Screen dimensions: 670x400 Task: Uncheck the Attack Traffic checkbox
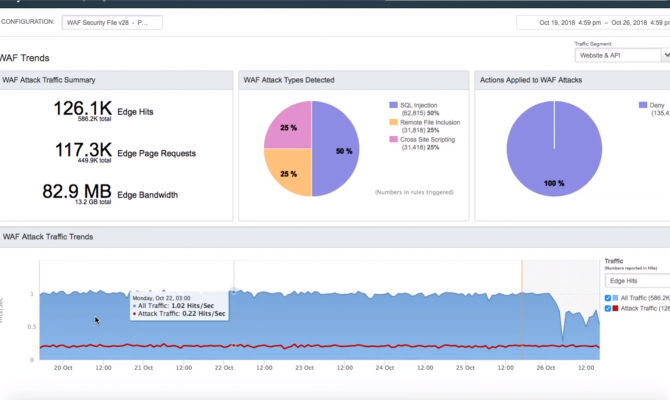click(608, 308)
